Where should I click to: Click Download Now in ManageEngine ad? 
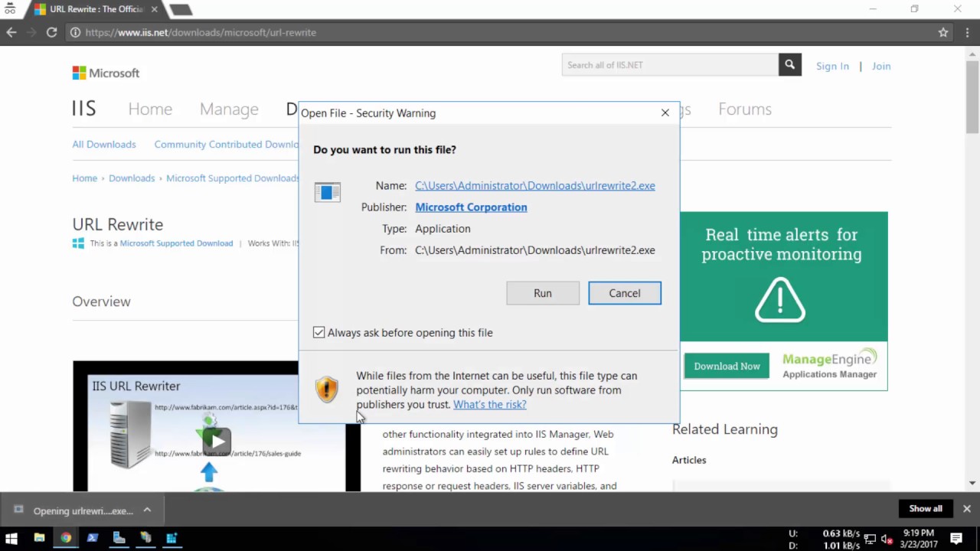[727, 366]
